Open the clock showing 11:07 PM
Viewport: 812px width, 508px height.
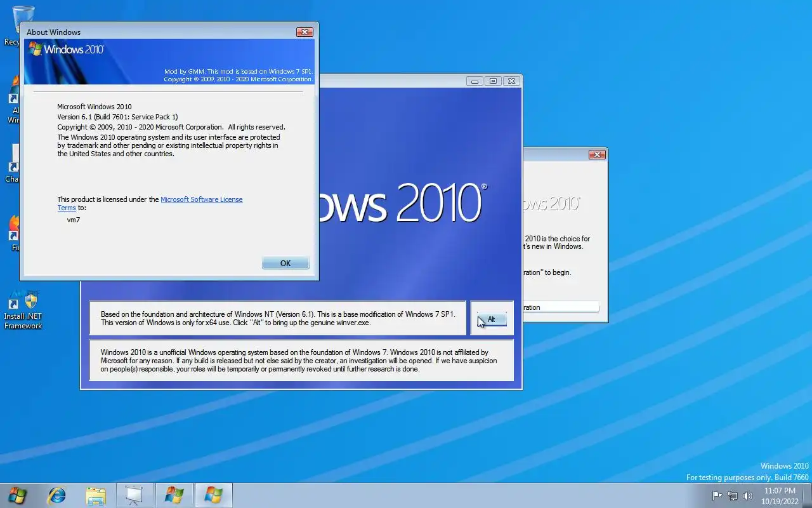(x=780, y=496)
